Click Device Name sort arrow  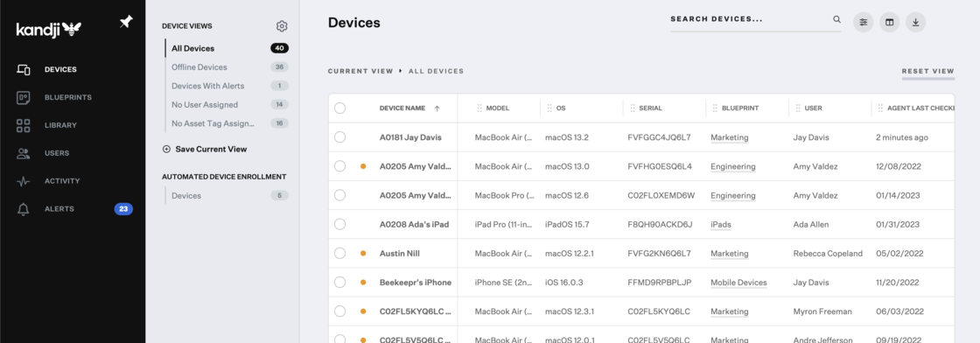click(437, 108)
